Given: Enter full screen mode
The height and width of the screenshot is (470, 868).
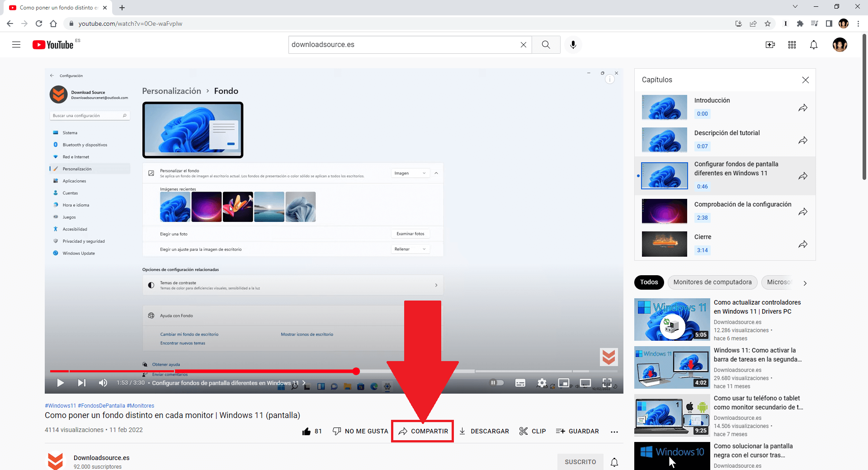Looking at the screenshot, I should coord(607,383).
